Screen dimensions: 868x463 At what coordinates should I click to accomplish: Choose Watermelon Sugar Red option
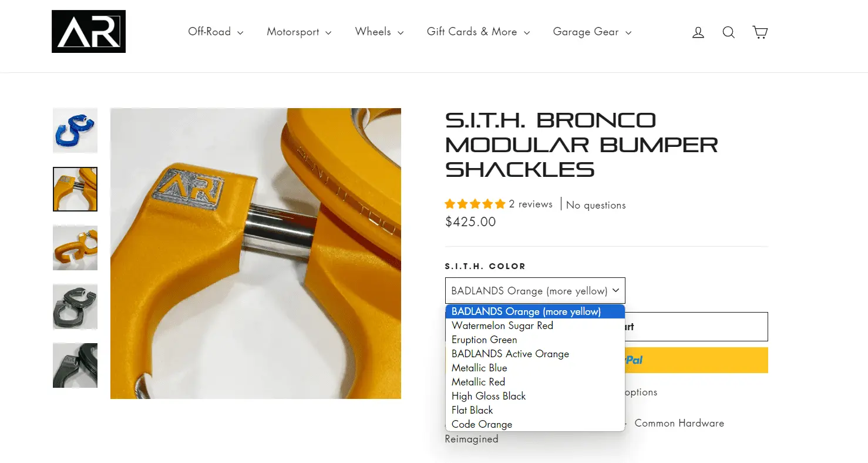click(x=502, y=326)
